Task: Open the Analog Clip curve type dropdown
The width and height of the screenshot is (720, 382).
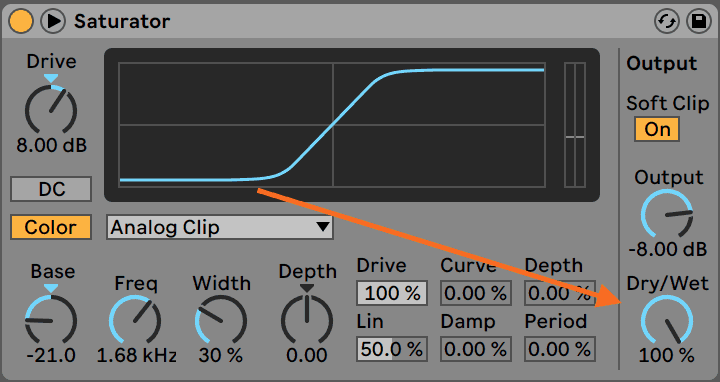Action: (x=220, y=227)
